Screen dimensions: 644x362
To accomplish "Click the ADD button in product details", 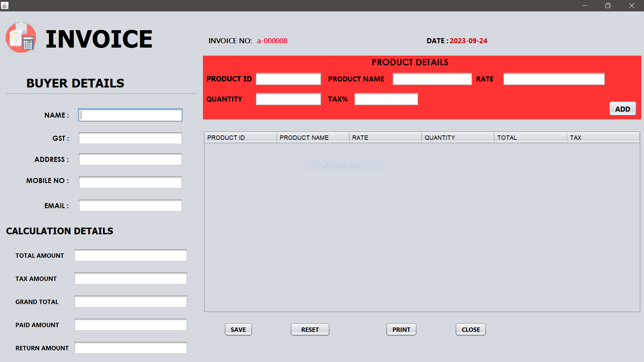I will click(x=622, y=109).
